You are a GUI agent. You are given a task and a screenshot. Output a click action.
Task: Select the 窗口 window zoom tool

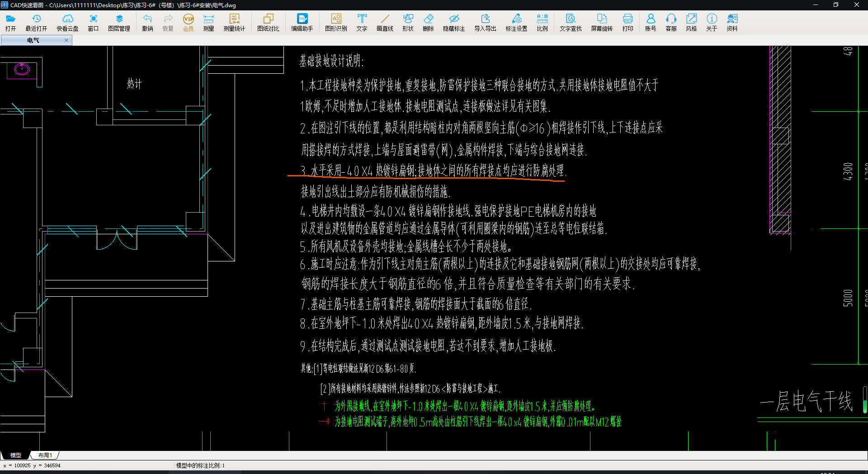(93, 22)
